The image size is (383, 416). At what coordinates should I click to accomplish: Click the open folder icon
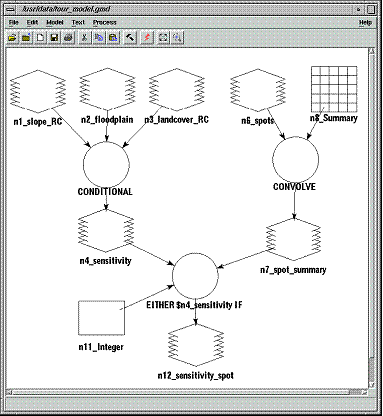[12, 37]
